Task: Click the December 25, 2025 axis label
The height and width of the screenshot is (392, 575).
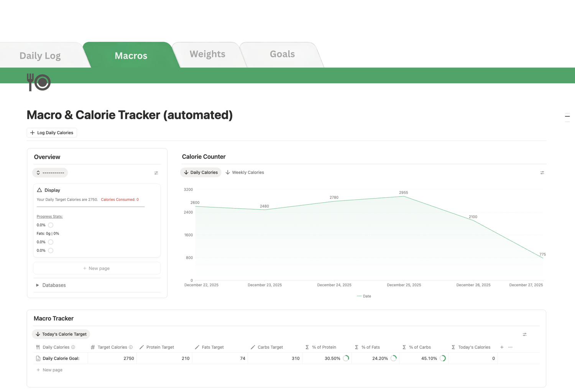Action: pos(404,285)
